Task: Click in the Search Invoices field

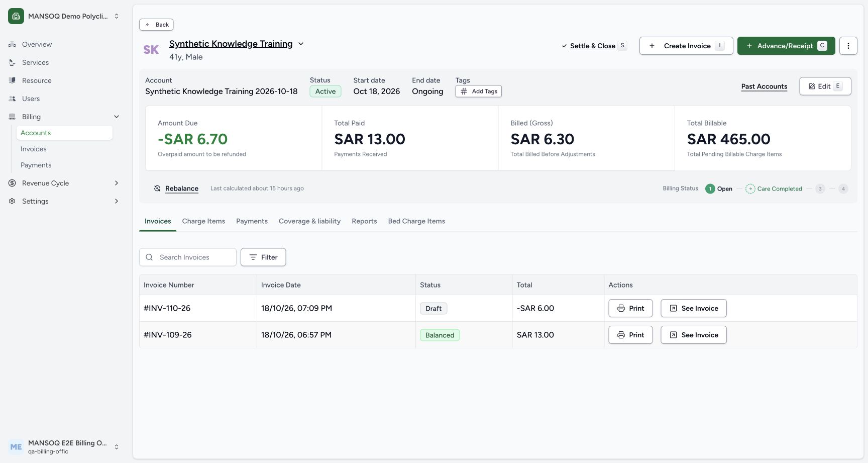Action: tap(188, 257)
